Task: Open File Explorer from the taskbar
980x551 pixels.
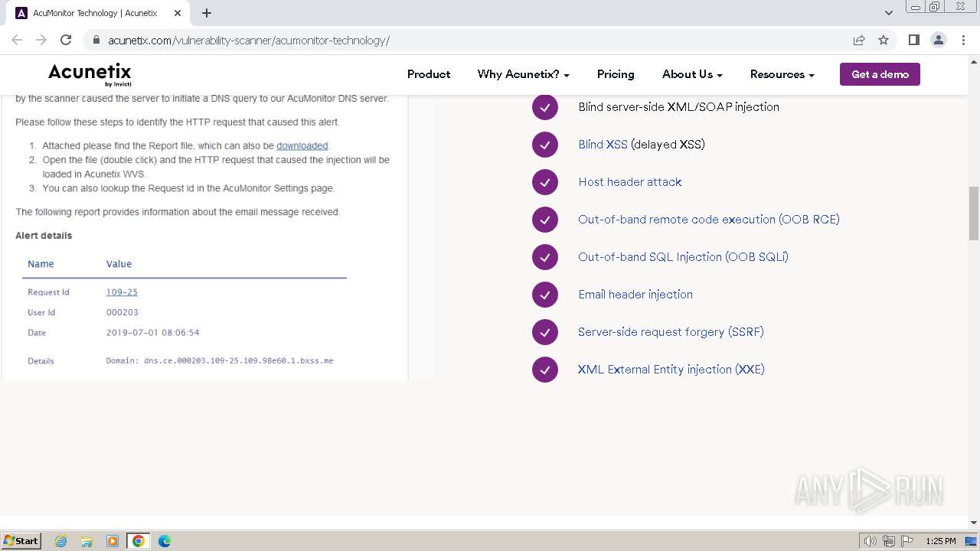Action: pyautogui.click(x=87, y=541)
